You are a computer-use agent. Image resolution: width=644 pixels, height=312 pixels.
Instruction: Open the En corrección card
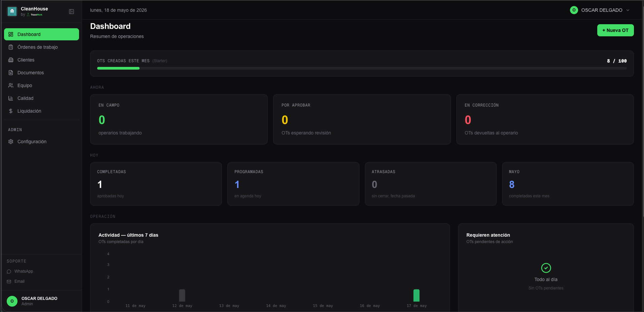click(x=545, y=119)
